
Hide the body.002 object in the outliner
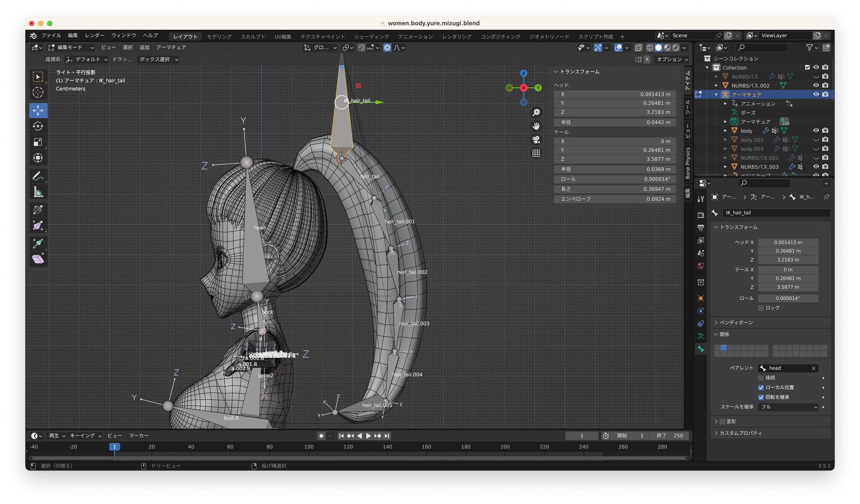pos(816,140)
